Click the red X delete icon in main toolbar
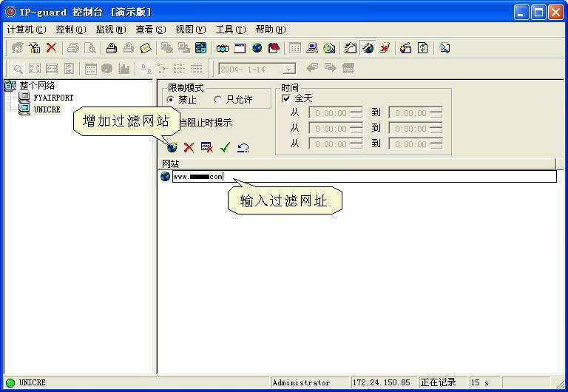568x392 pixels. pos(51,48)
